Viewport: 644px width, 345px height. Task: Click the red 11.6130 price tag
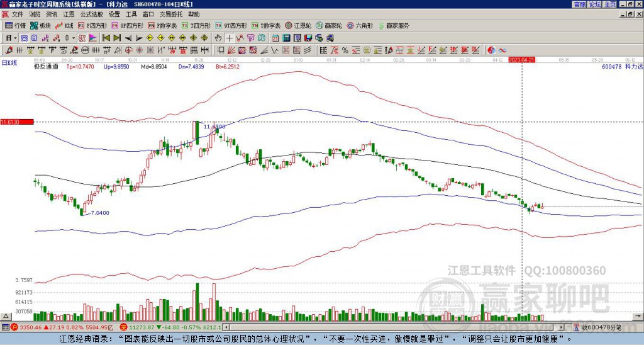point(17,122)
